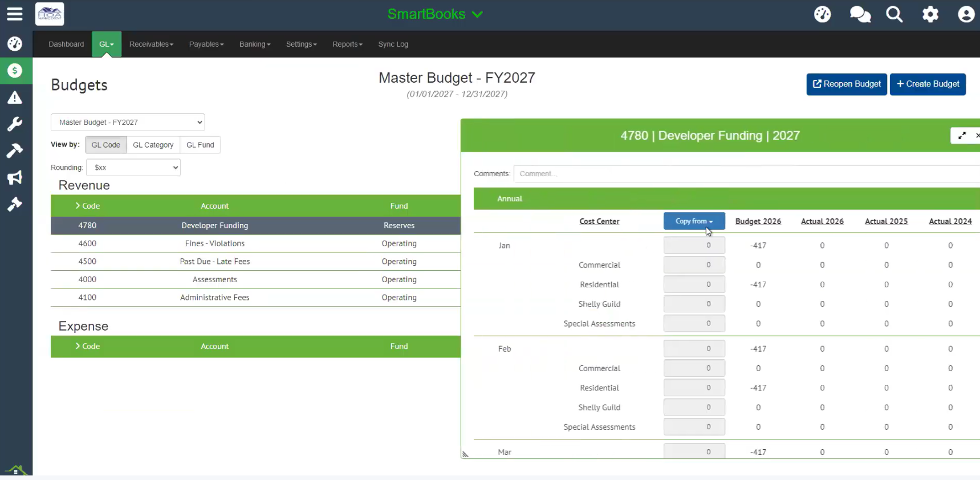Viewport: 980px width, 480px height.
Task: Open the chat messages icon
Action: coord(860,14)
